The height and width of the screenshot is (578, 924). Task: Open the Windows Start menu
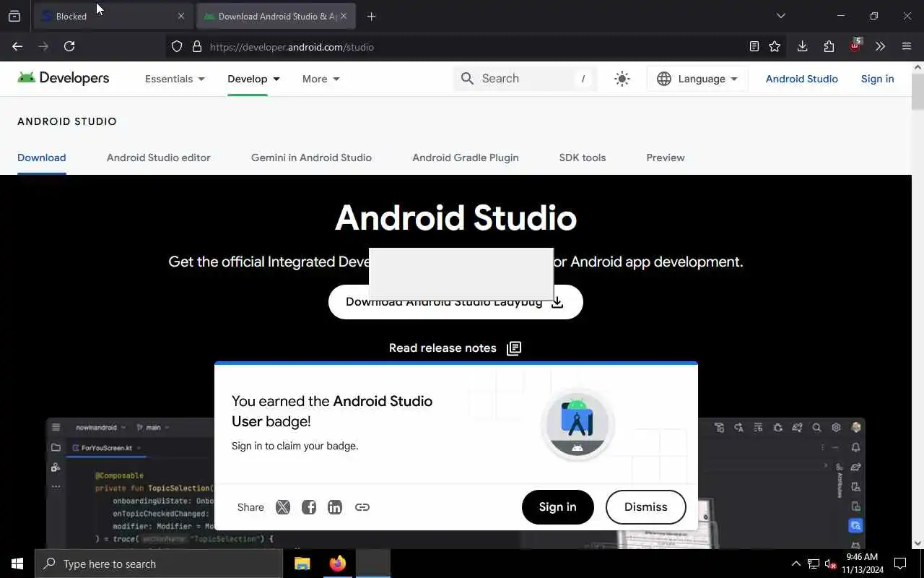[x=17, y=564]
